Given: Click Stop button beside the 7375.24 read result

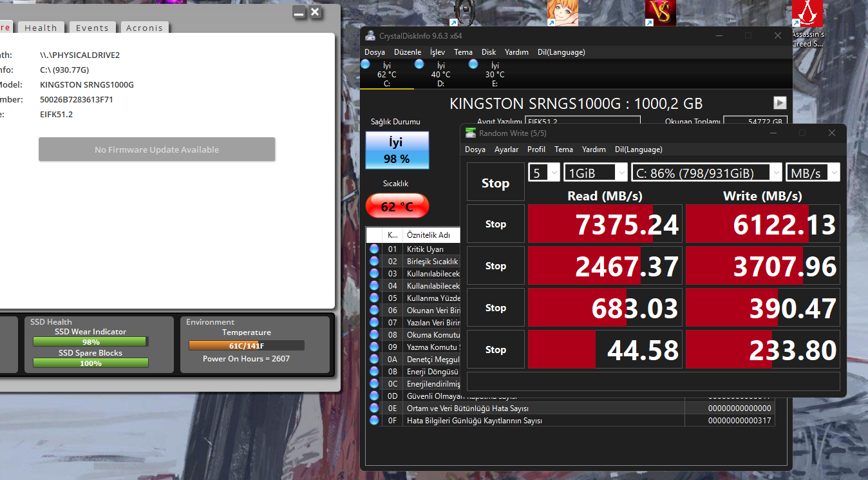Looking at the screenshot, I should 496,224.
